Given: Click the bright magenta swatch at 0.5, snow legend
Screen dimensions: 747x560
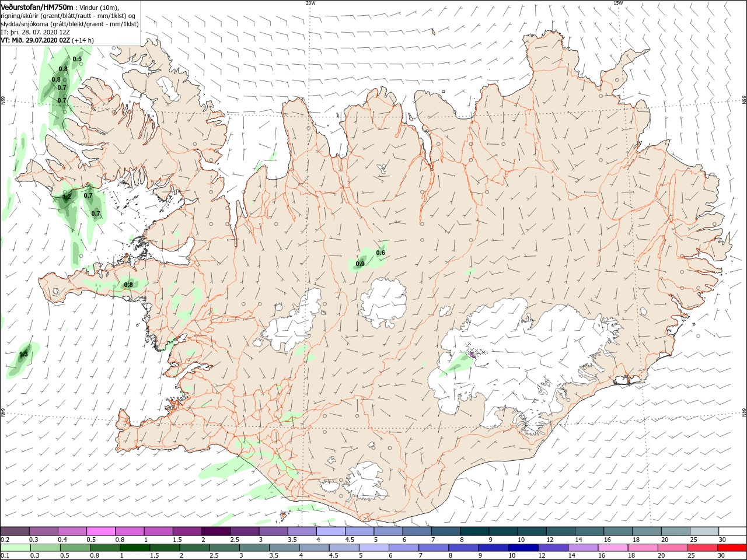Looking at the screenshot, I should (101, 531).
